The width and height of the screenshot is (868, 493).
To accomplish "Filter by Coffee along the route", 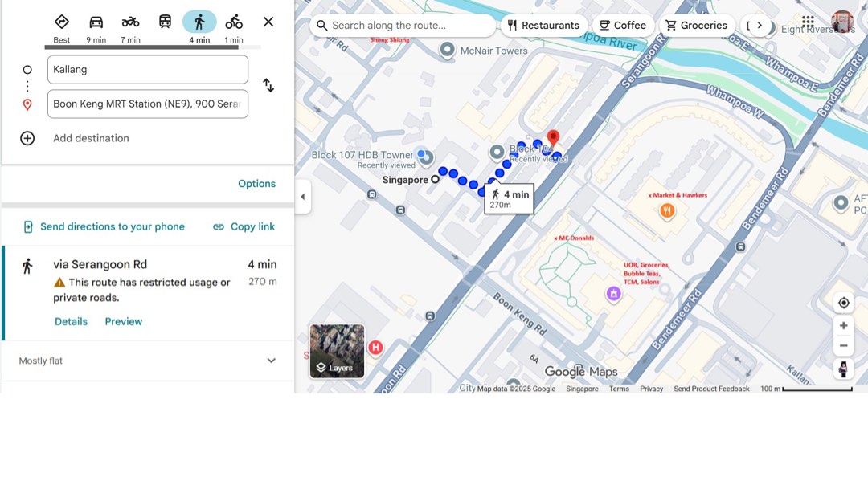I will (623, 26).
